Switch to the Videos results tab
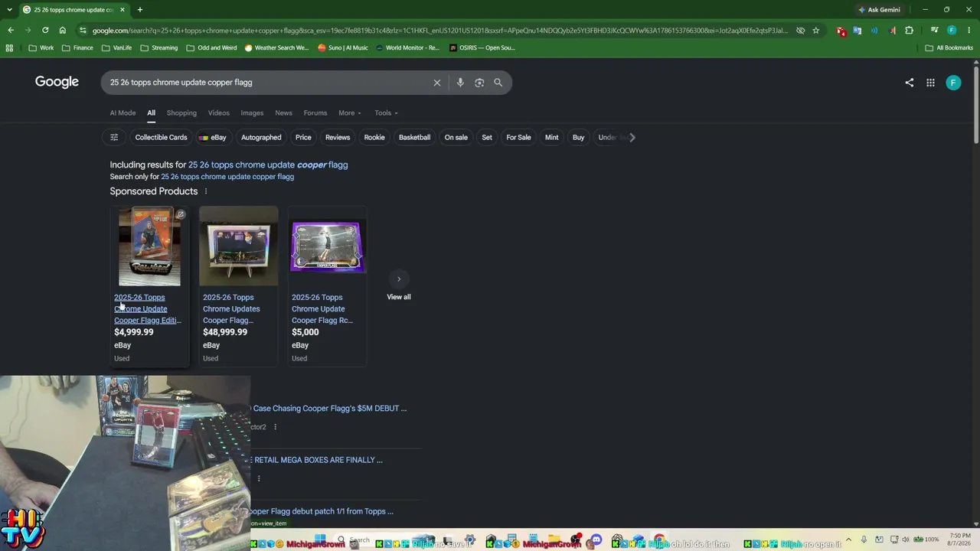This screenshot has height=551, width=980. tap(219, 113)
